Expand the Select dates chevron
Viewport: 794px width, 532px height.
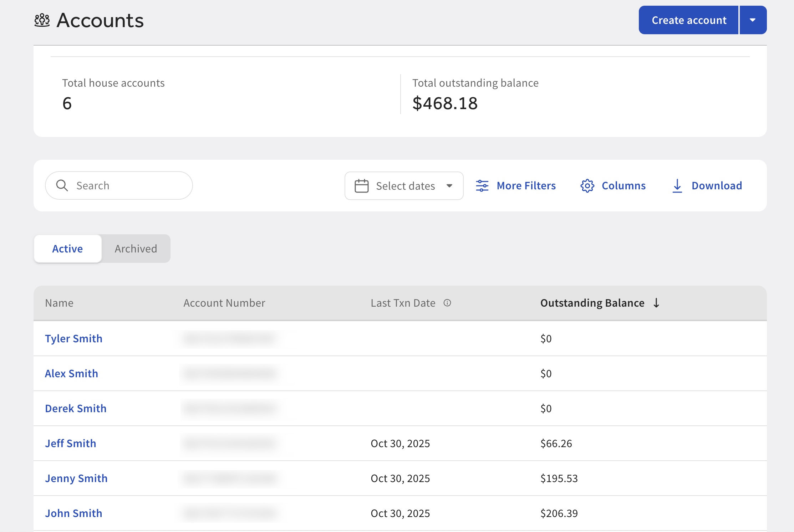[x=449, y=185]
